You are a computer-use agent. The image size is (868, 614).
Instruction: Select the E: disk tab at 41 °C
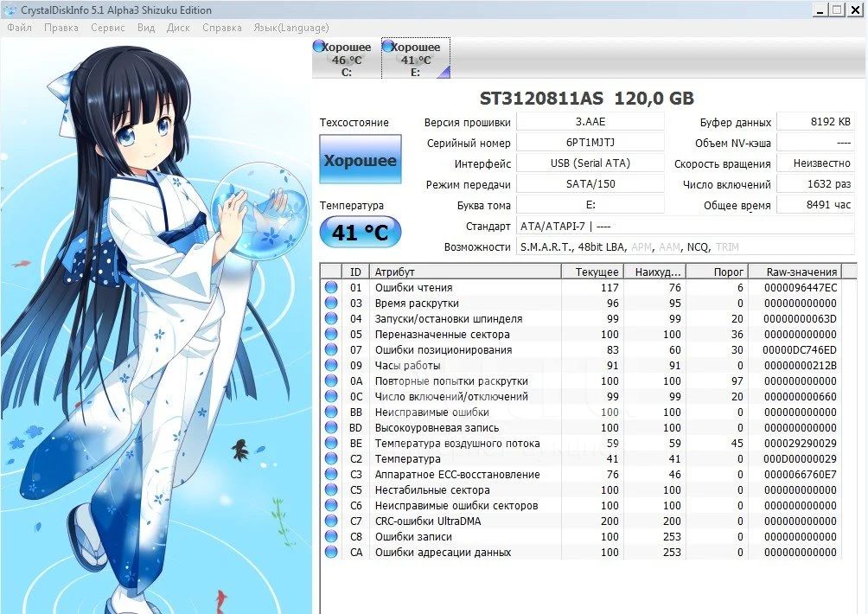click(416, 59)
